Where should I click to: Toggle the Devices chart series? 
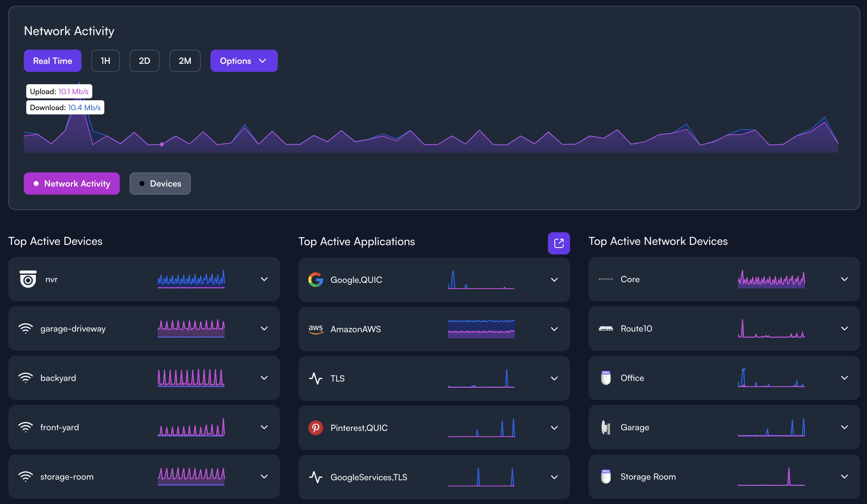pos(160,184)
